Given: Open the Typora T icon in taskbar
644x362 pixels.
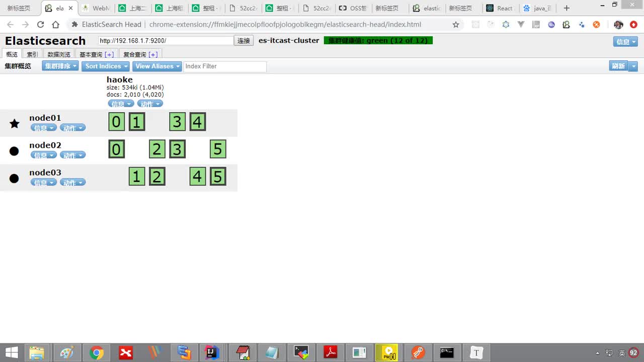Looking at the screenshot, I should tap(476, 353).
